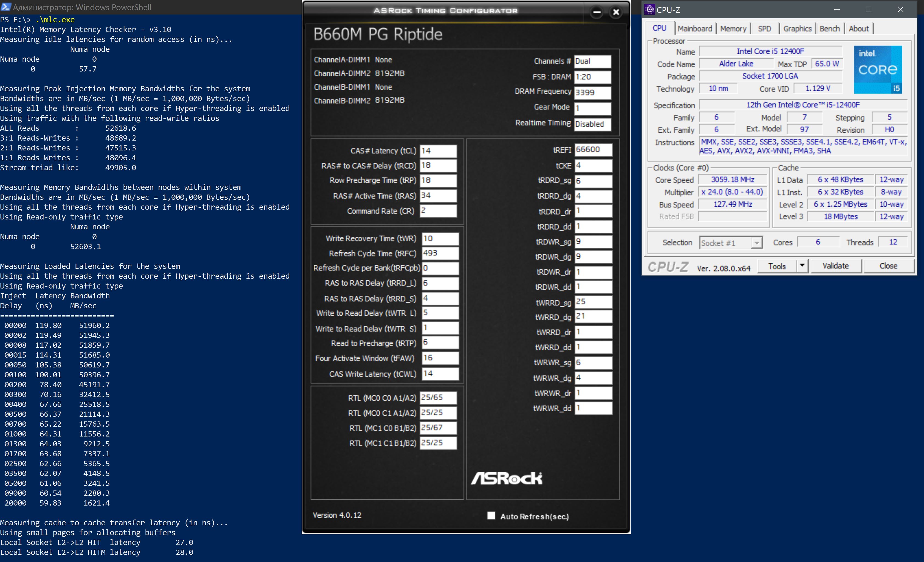The width and height of the screenshot is (924, 562).
Task: Click the PowerShell icon in title bar
Action: (x=6, y=7)
